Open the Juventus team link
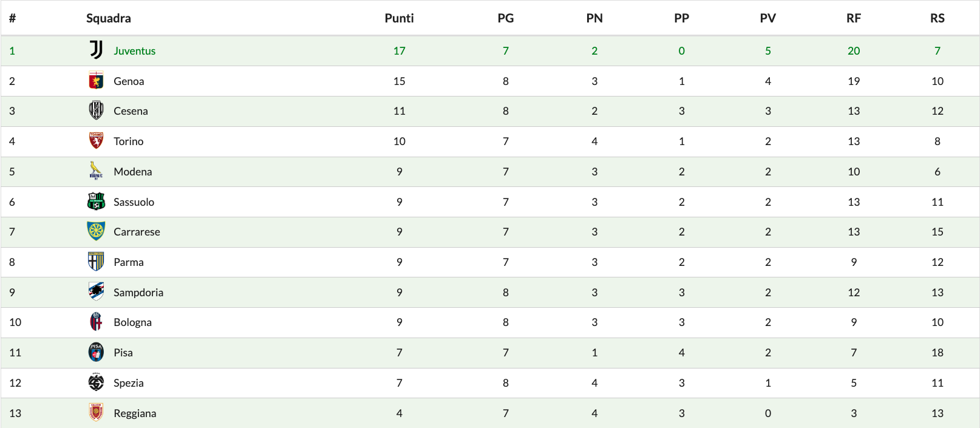The height and width of the screenshot is (428, 980). (134, 51)
